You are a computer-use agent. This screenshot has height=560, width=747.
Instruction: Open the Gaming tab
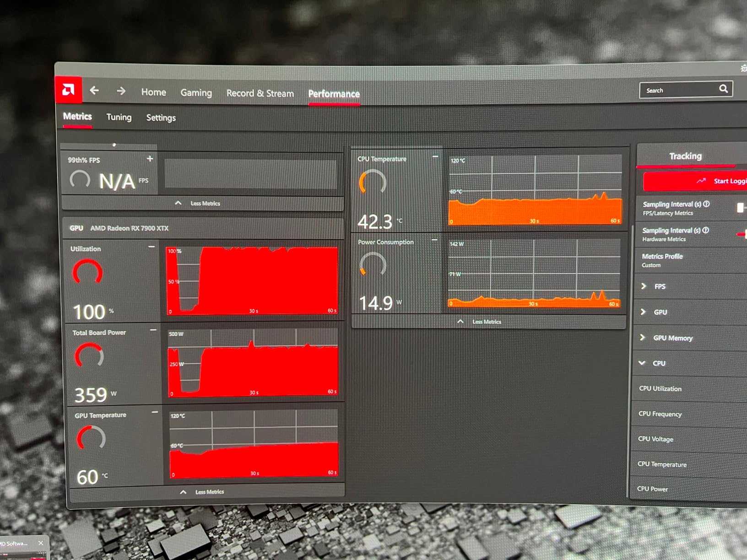pyautogui.click(x=196, y=93)
